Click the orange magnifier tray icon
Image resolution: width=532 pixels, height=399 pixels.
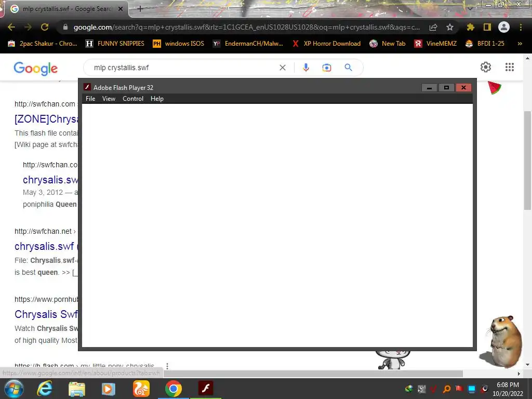447,389
